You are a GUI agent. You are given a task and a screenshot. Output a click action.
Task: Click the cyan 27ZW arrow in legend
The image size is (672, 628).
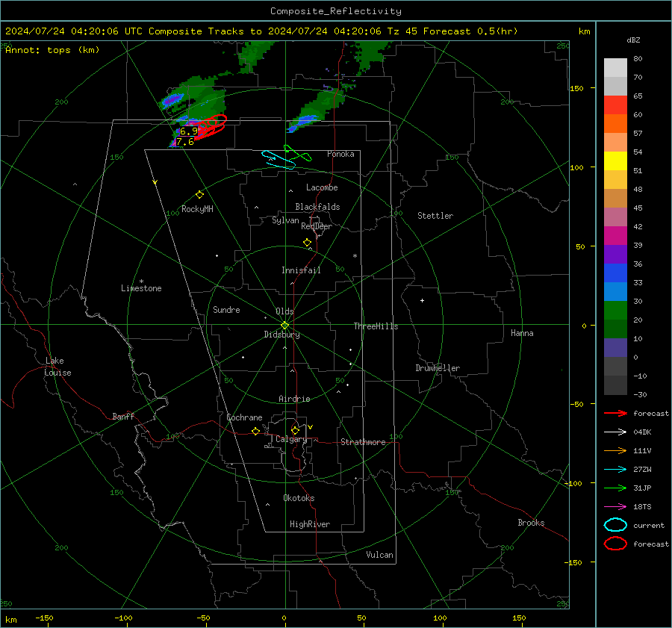tap(615, 470)
